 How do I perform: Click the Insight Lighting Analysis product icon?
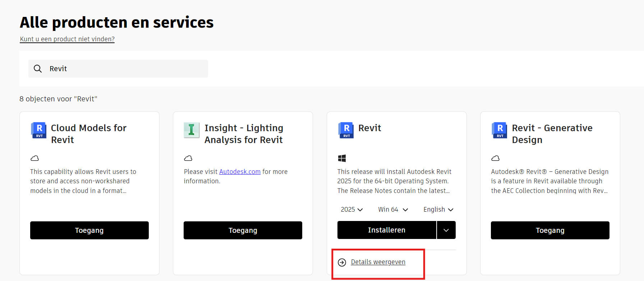coord(192,130)
